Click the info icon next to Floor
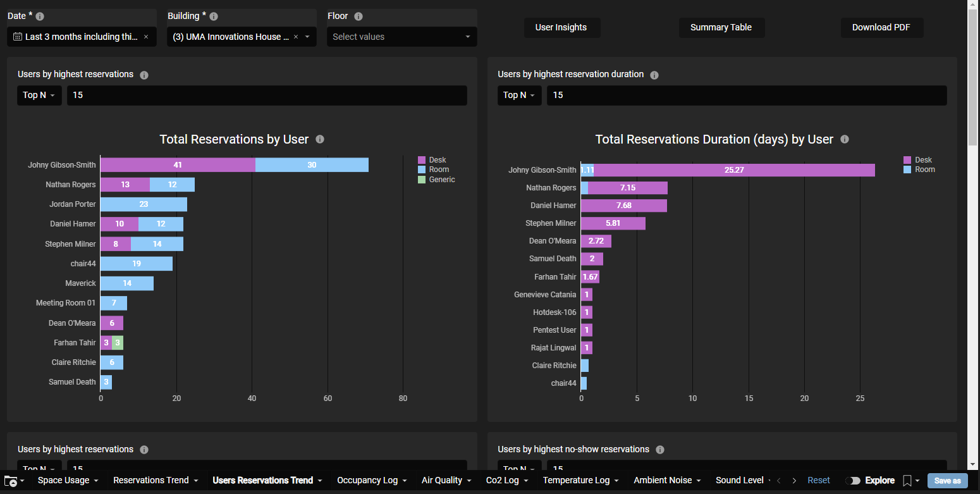Image resolution: width=980 pixels, height=494 pixels. (x=358, y=16)
